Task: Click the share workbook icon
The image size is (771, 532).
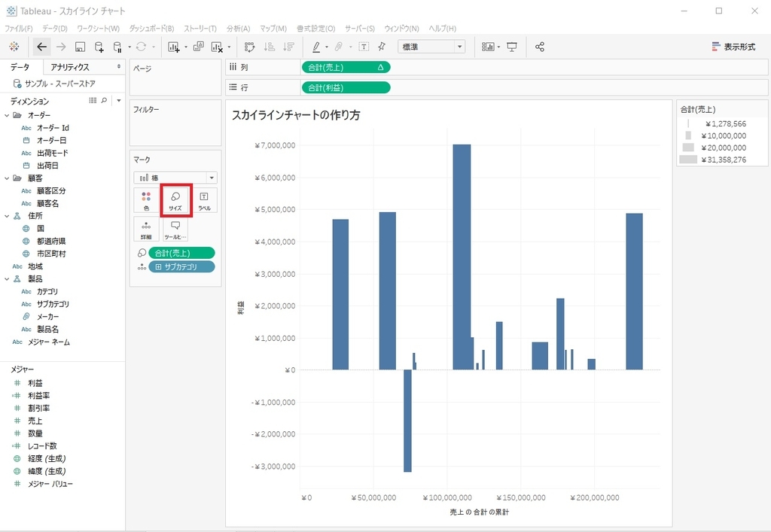Action: 539,47
